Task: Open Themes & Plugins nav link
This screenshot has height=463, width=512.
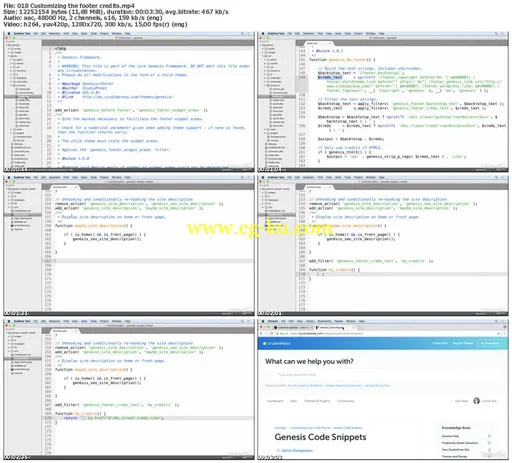Action: click(x=317, y=401)
